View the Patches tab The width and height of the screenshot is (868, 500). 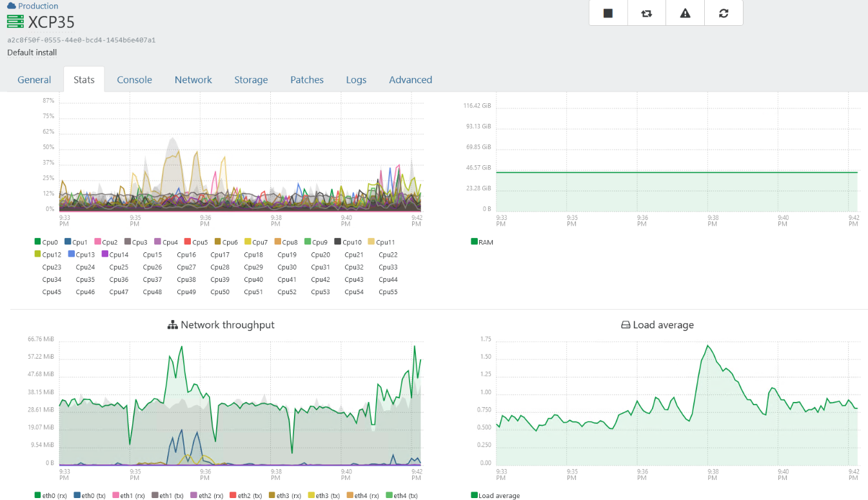[307, 80]
